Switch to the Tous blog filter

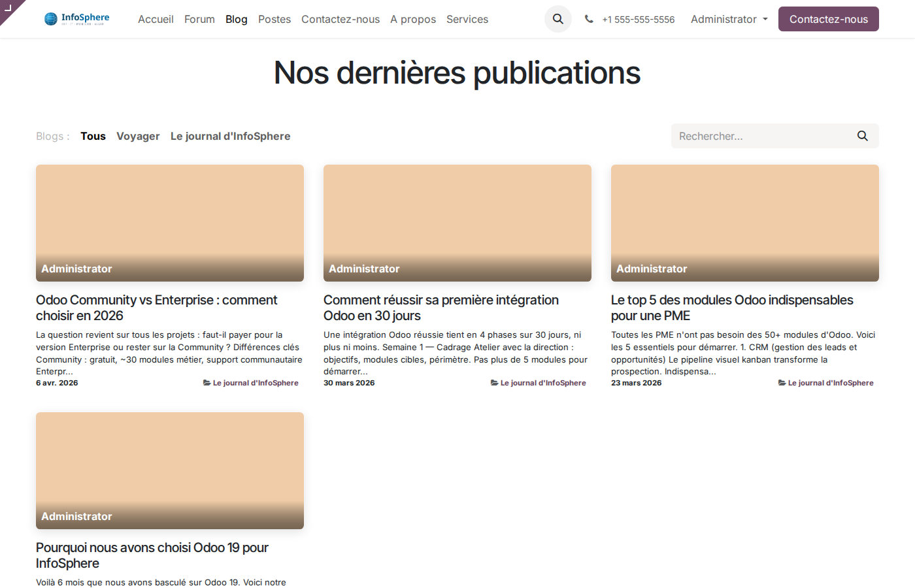point(93,136)
